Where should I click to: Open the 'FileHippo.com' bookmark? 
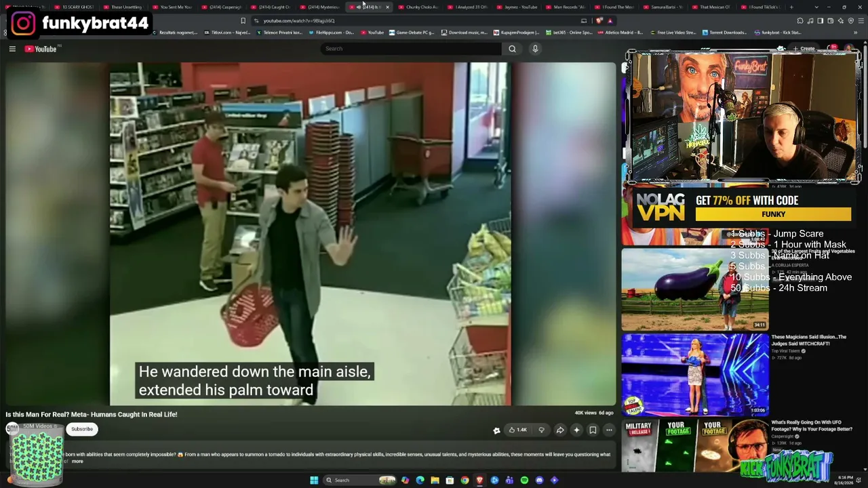pyautogui.click(x=330, y=33)
